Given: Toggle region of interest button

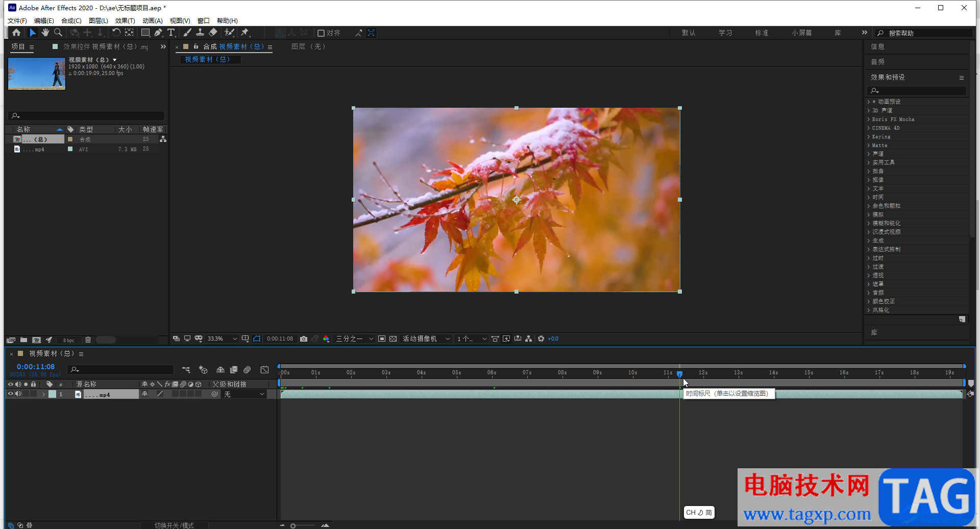Looking at the screenshot, I should tap(382, 339).
